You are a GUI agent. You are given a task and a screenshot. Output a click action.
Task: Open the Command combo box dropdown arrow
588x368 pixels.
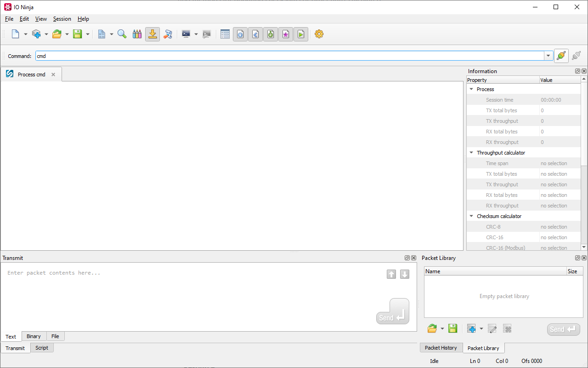548,56
